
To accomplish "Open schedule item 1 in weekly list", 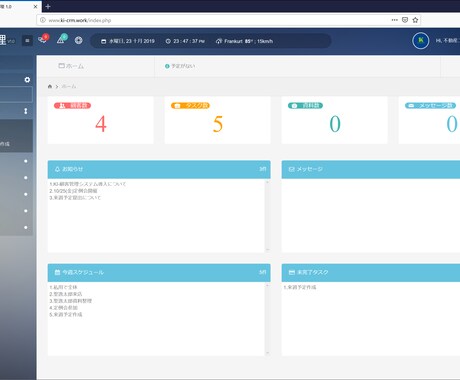I will (x=63, y=287).
